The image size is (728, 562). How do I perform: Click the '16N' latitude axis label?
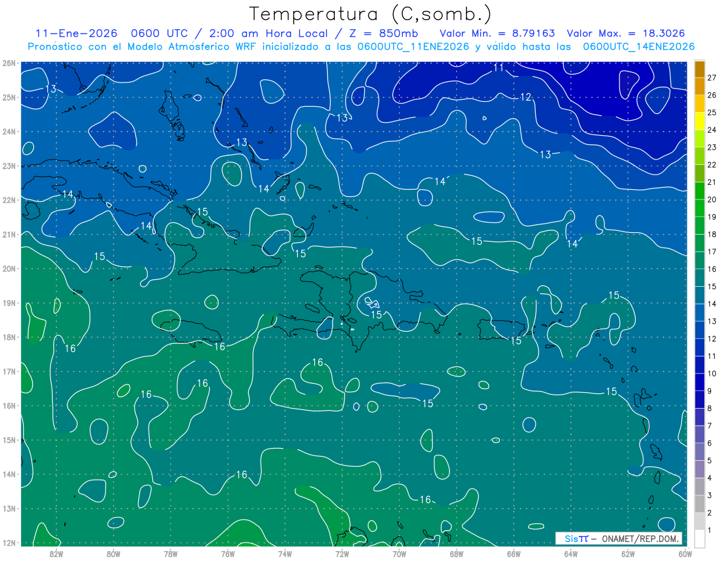[x=8, y=406]
